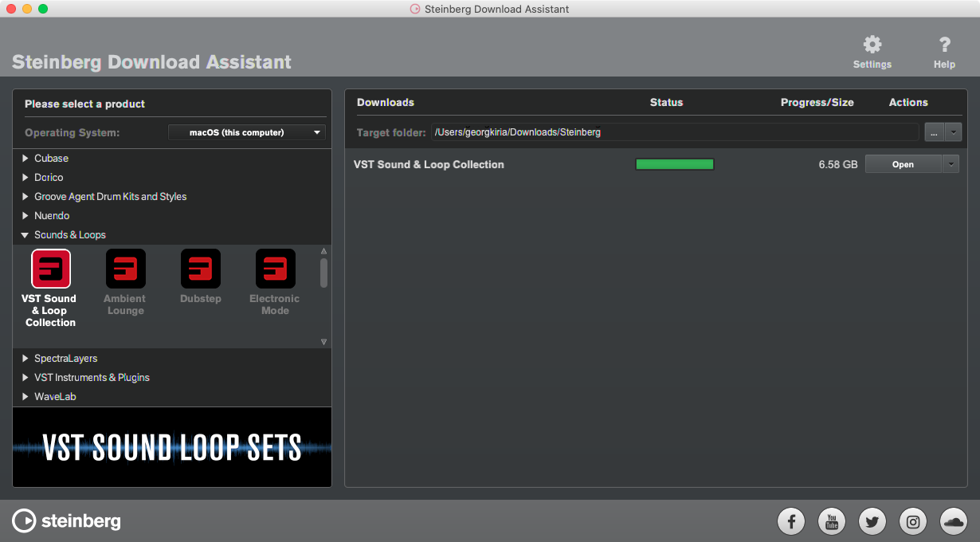980x542 pixels.
Task: Open the downloaded VST Sound & Loop Collection
Action: [902, 163]
